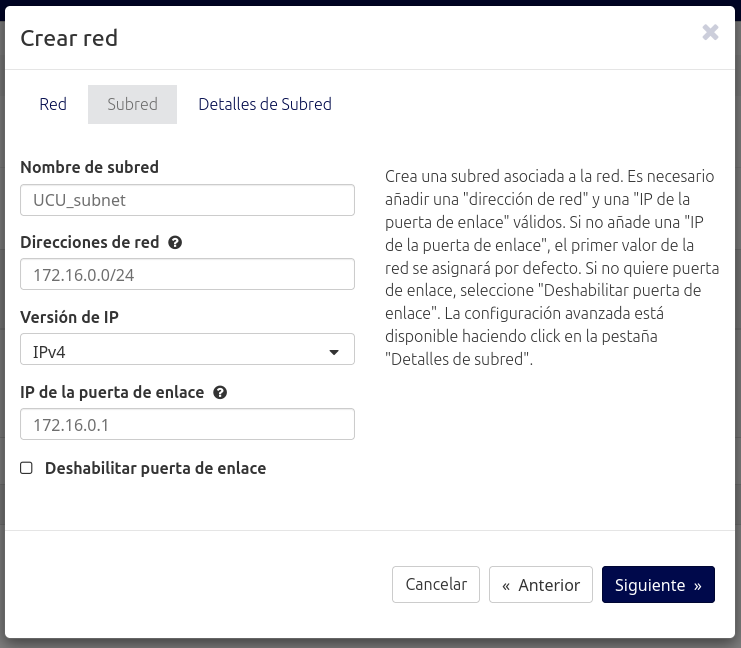Click the Deshabilitar puerta de enlace label
The height and width of the screenshot is (648, 741).
155,468
